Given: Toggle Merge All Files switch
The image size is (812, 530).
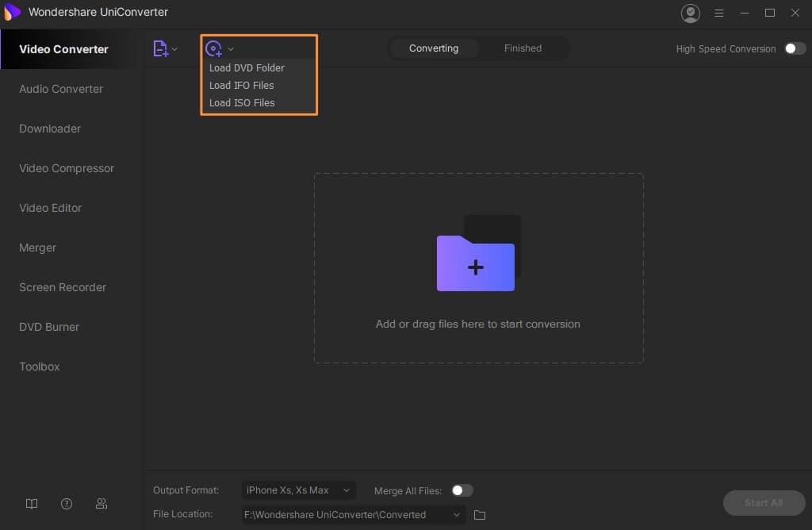Looking at the screenshot, I should click(462, 490).
